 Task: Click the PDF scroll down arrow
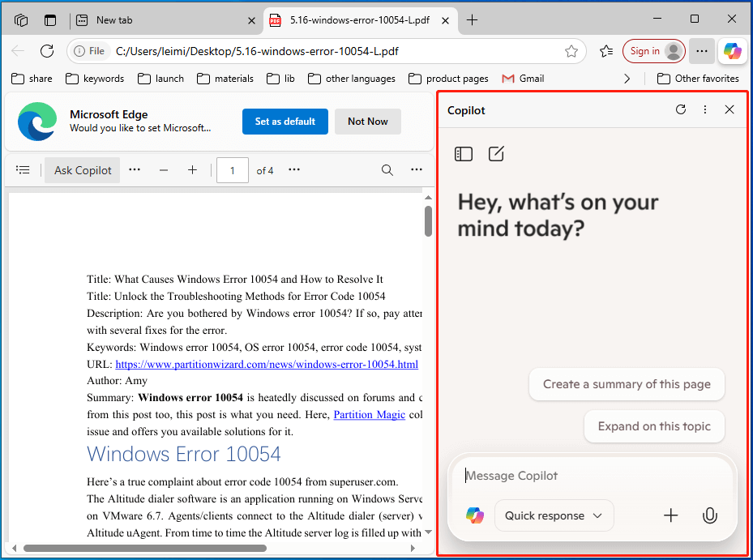(x=428, y=532)
